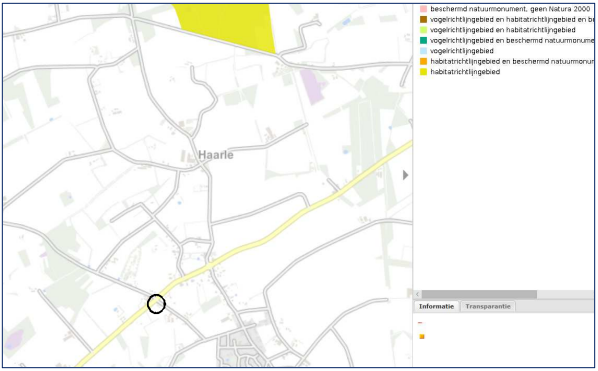This screenshot has width=598, height=371.
Task: Open the Informatie tab
Action: tap(436, 307)
